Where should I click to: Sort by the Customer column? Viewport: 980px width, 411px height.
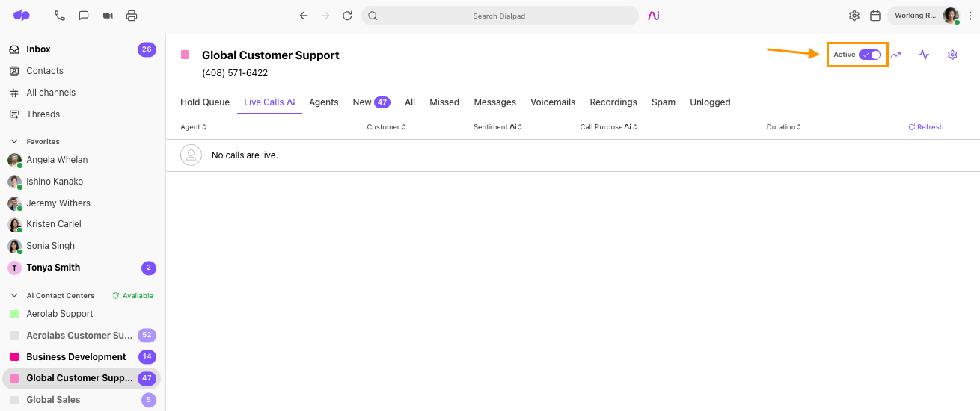pyautogui.click(x=386, y=127)
